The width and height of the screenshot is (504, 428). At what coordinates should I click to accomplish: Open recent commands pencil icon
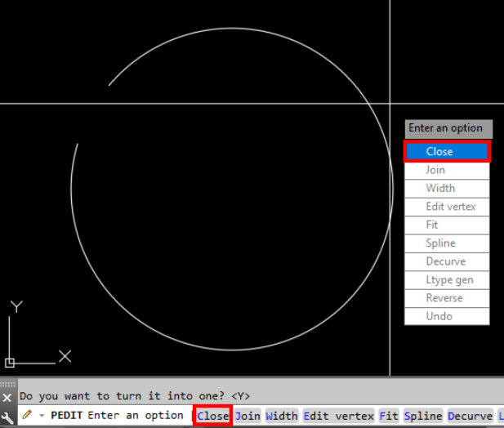(27, 414)
